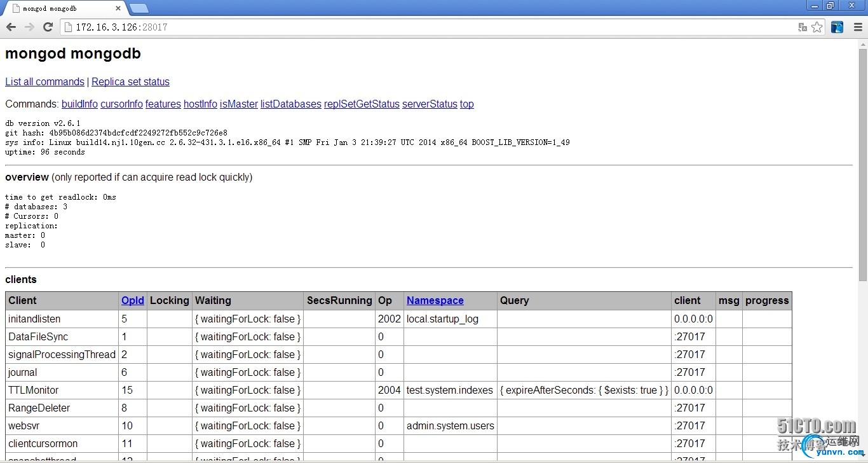Open the translate page icon in address bar

803,27
